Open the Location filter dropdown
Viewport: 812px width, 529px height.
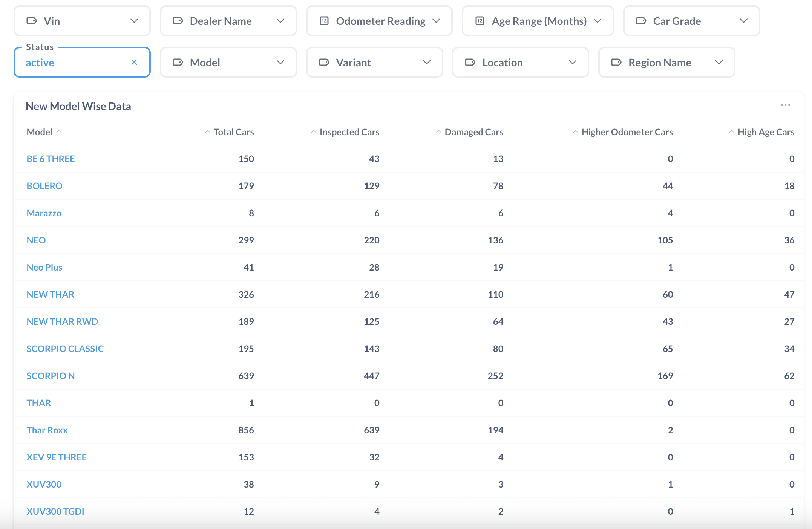click(x=521, y=61)
